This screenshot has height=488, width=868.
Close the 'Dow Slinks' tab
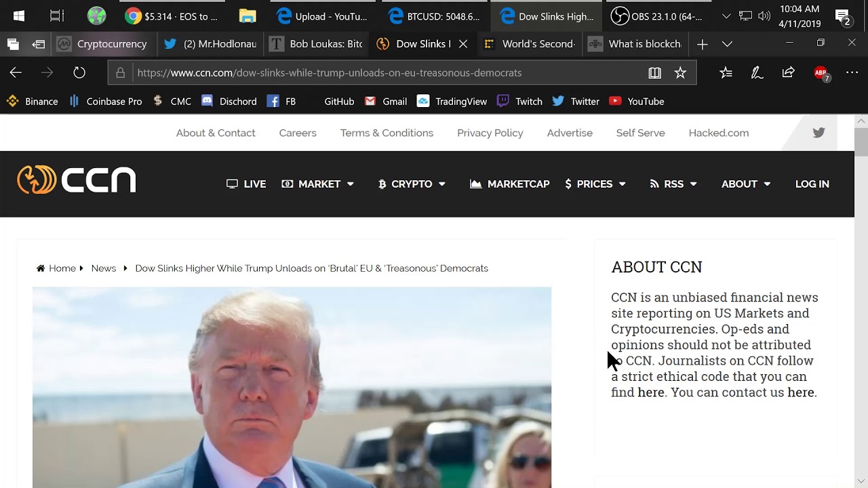coord(463,44)
